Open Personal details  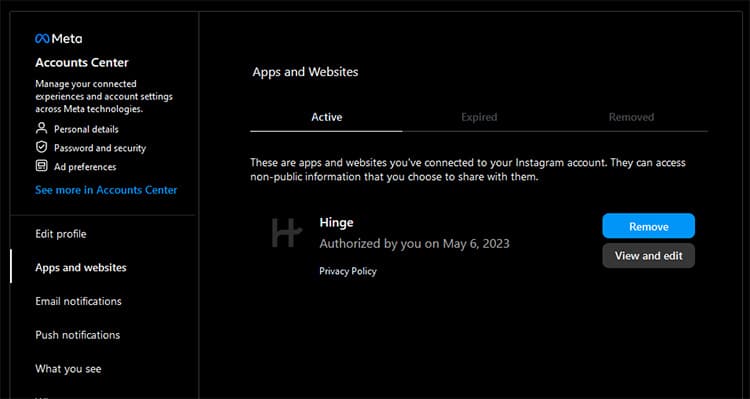(86, 129)
